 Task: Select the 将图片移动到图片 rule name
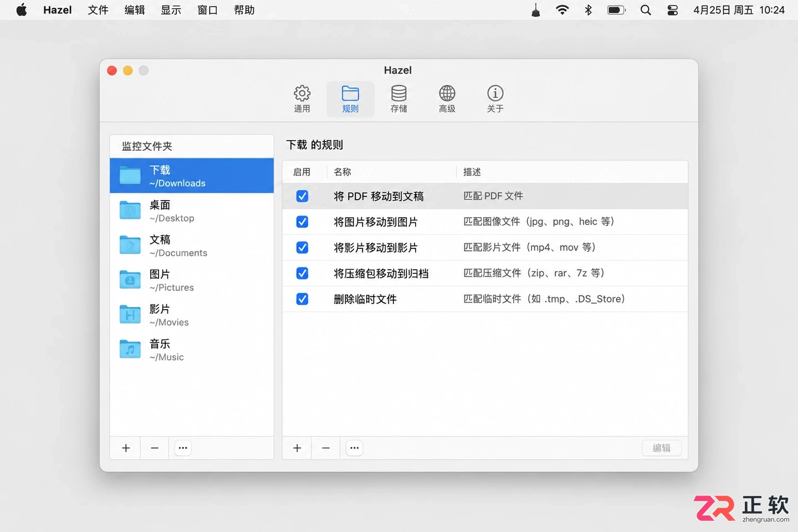[376, 222]
